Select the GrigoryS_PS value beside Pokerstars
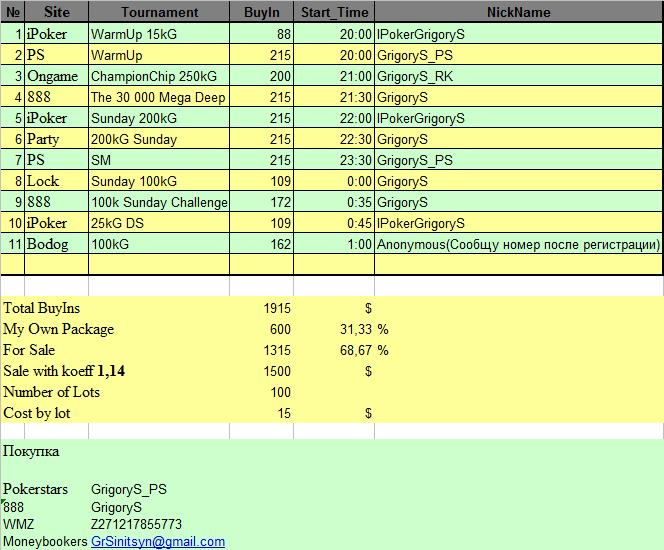The width and height of the screenshot is (664, 550). point(129,489)
